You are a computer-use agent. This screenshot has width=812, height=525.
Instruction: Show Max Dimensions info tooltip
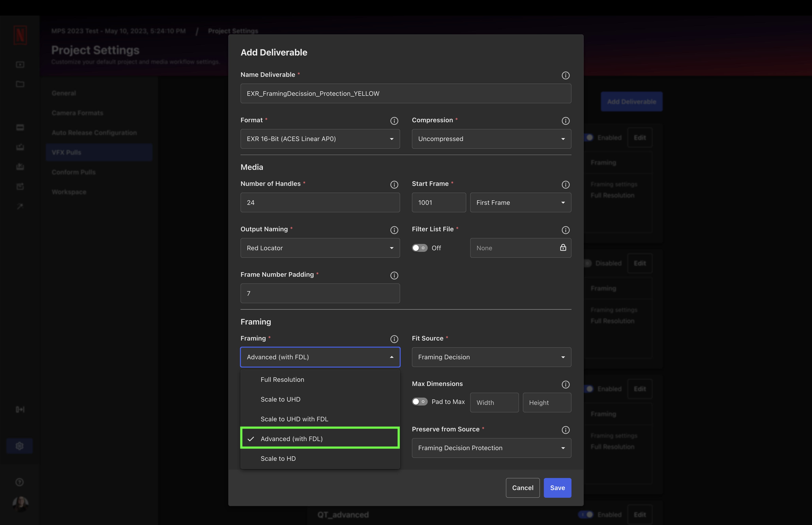click(565, 385)
